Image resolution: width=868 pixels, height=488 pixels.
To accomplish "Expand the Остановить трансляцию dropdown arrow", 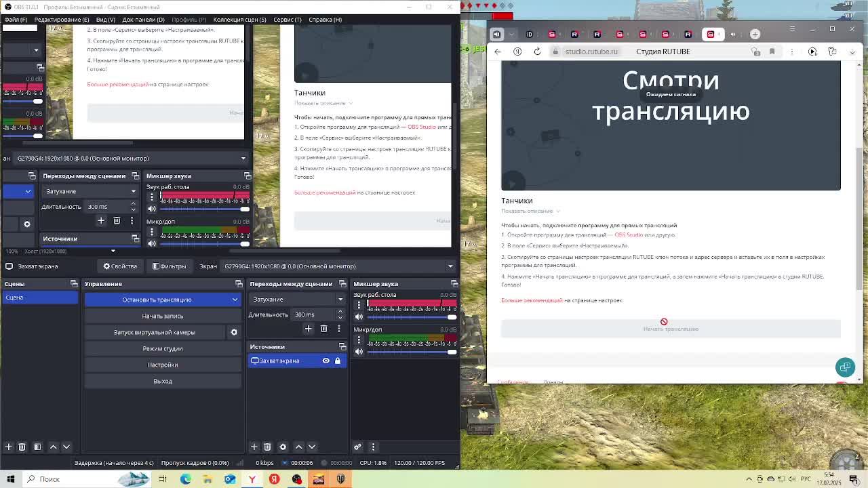I will (235, 300).
